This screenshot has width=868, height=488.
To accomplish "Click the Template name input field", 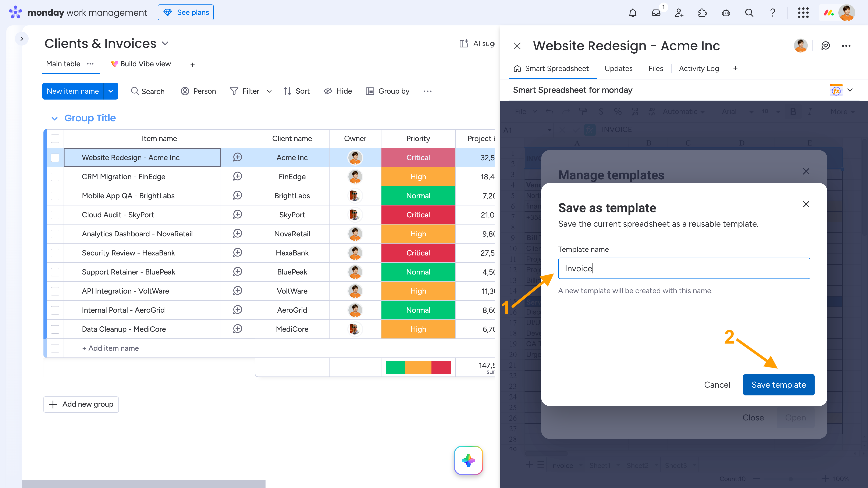I will tap(684, 268).
